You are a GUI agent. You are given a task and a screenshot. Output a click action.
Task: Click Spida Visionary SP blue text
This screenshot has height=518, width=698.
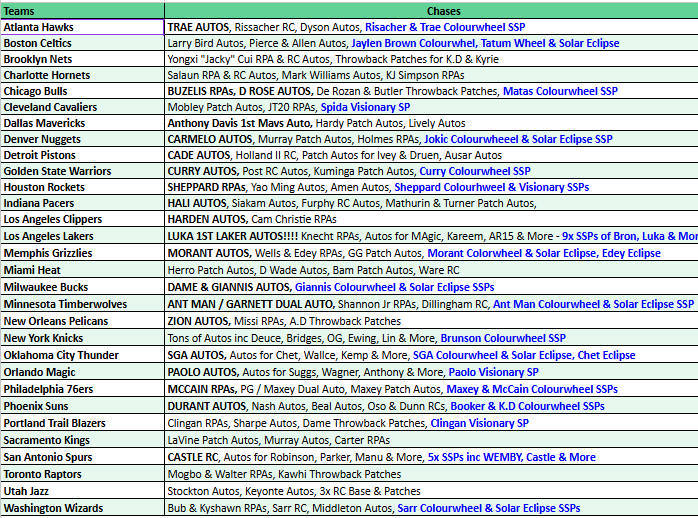coord(365,107)
